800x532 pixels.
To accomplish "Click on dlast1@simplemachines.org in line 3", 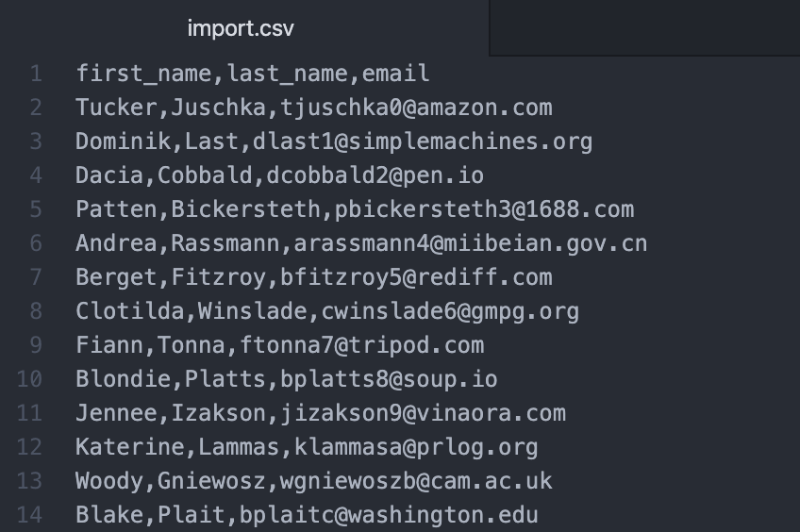I will 423,141.
